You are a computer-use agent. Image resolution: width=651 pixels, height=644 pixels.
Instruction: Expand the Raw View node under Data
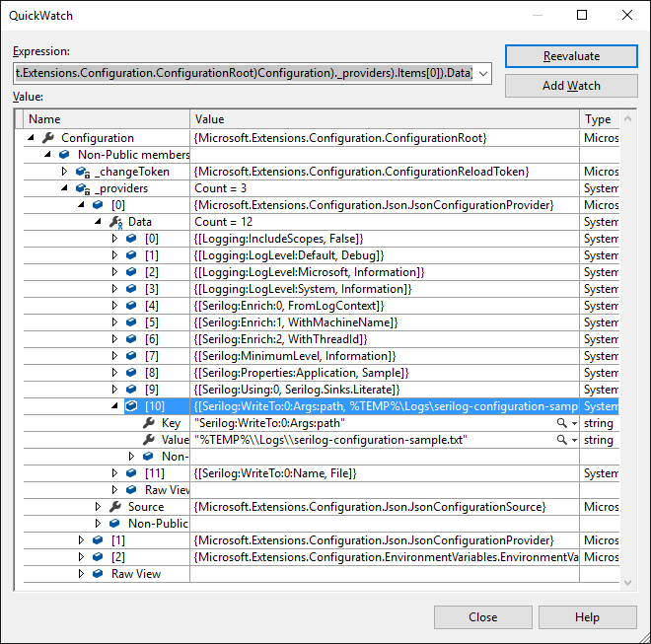[115, 489]
